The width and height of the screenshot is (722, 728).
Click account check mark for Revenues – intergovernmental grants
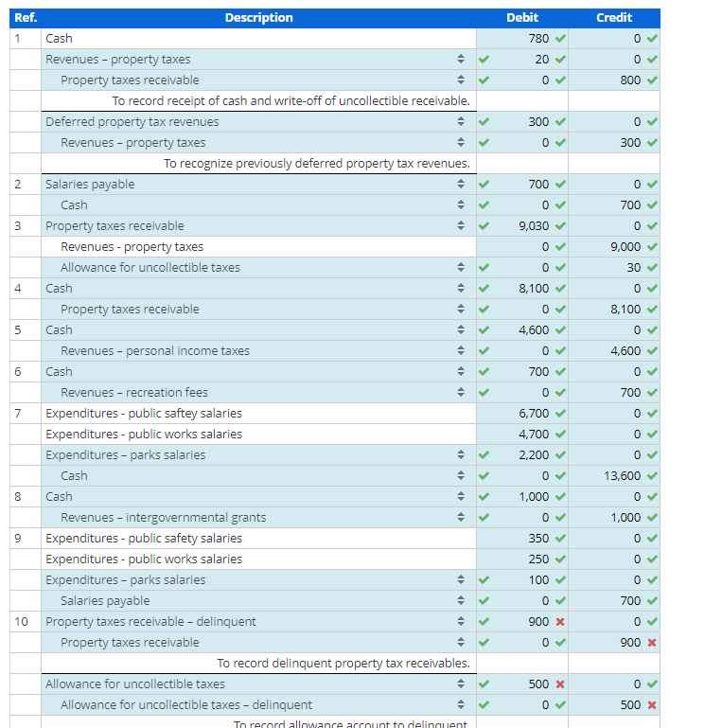(484, 517)
